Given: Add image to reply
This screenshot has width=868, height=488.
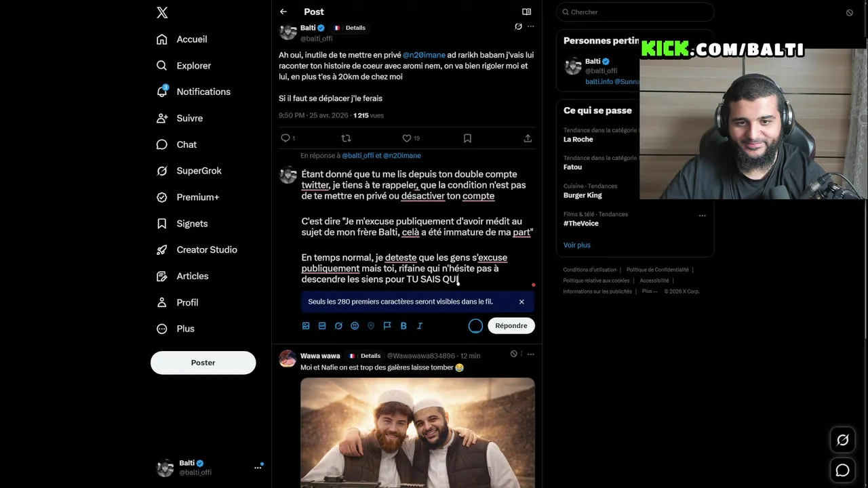Looking at the screenshot, I should pyautogui.click(x=306, y=326).
